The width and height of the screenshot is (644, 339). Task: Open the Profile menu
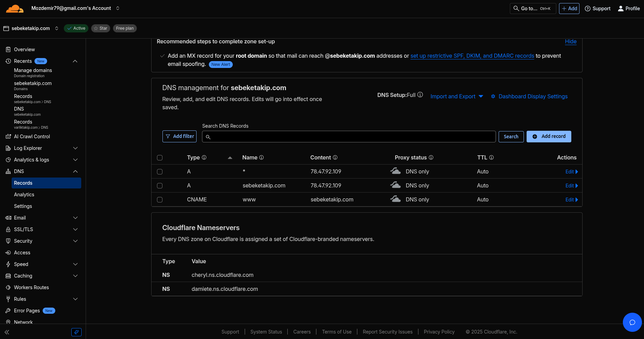[x=629, y=9]
